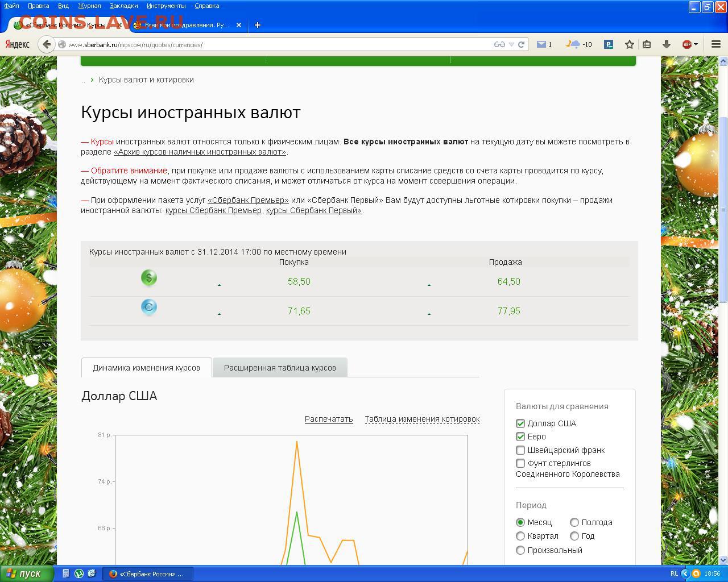Close the second browser tab with its X

click(239, 25)
